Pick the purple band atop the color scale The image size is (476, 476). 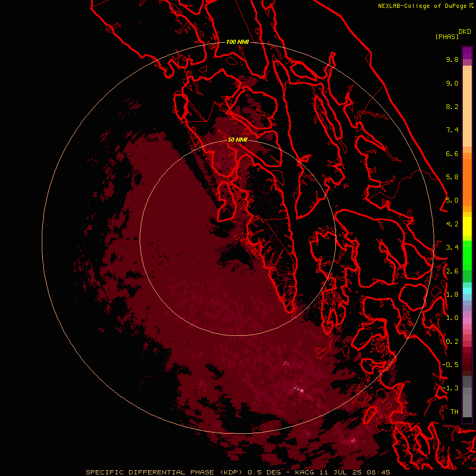pos(467,53)
